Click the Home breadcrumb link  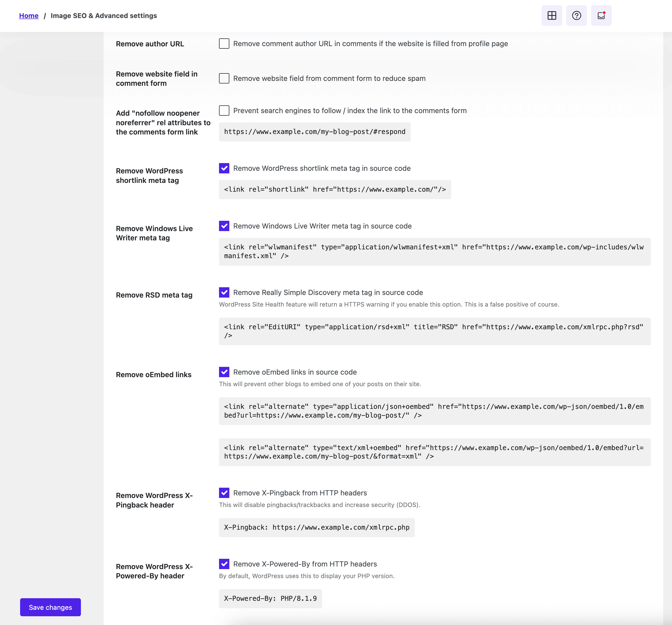point(29,15)
